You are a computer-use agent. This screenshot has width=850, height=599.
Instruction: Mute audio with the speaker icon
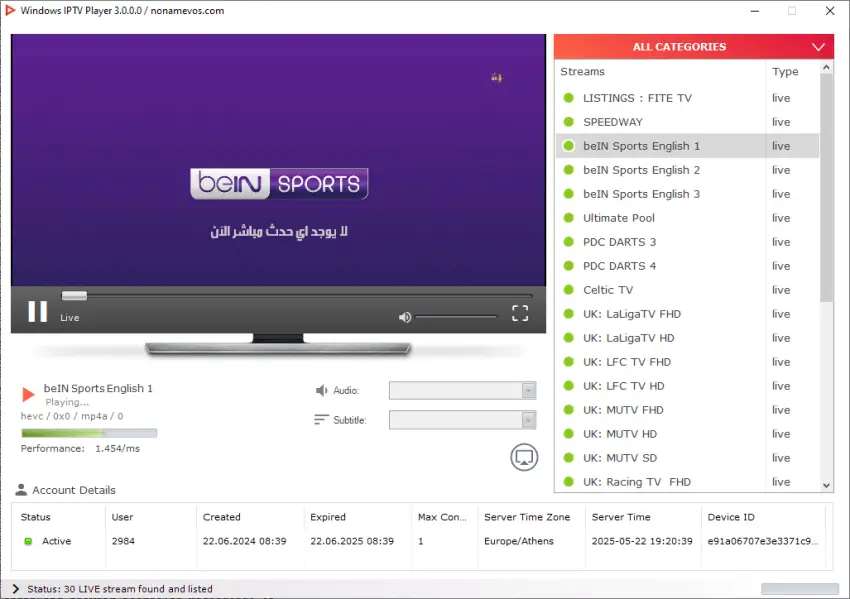pos(404,317)
